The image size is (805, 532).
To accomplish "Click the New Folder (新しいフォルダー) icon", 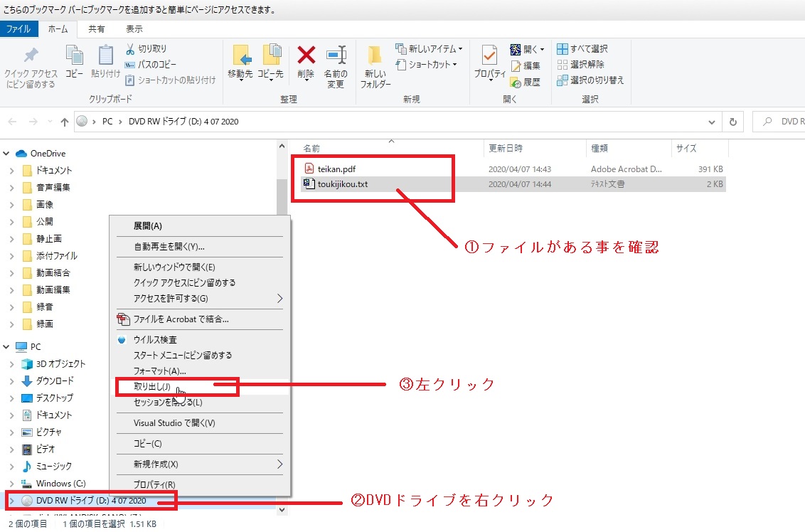I will point(375,57).
